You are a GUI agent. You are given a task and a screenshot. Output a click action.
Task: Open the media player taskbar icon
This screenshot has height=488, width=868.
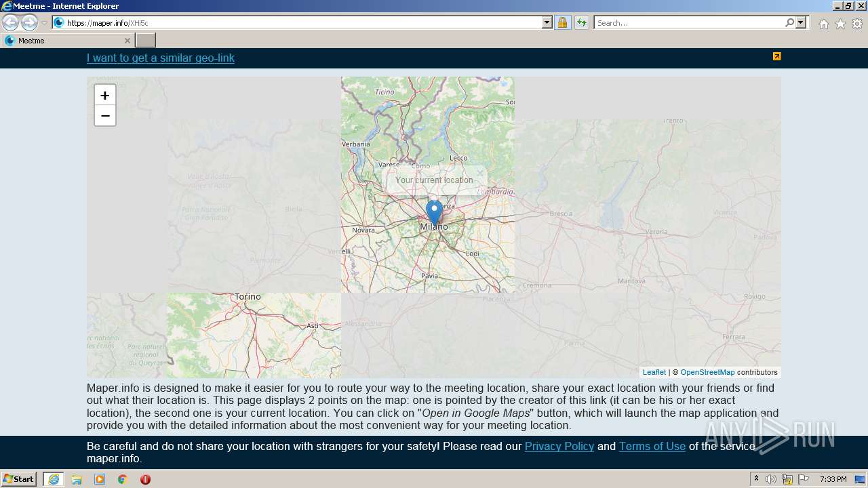[x=100, y=479]
